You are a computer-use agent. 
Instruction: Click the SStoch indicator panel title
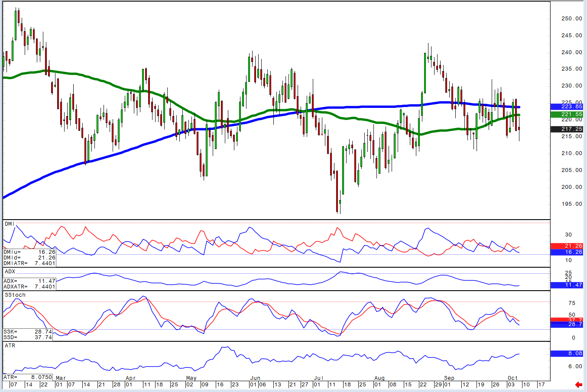(x=15, y=295)
